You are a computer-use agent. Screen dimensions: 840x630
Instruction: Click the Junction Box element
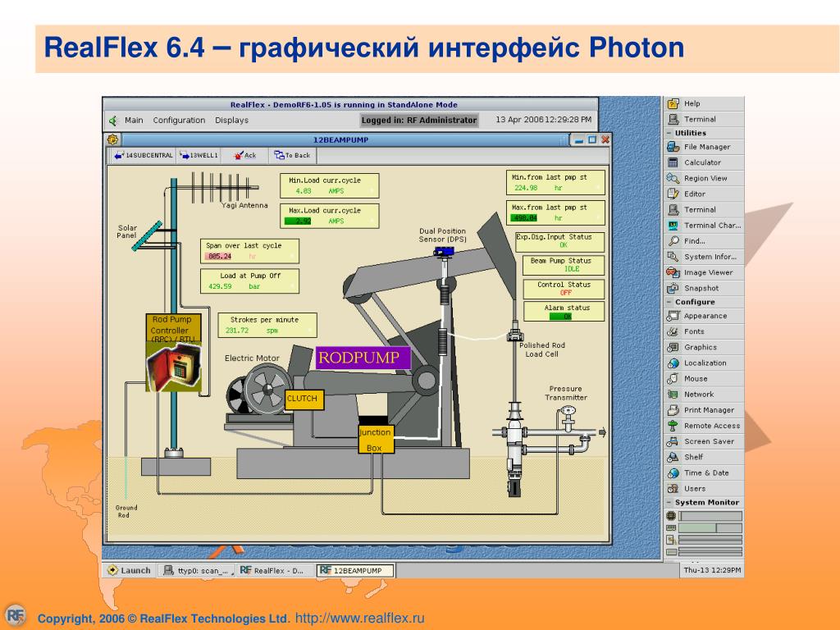pos(375,440)
